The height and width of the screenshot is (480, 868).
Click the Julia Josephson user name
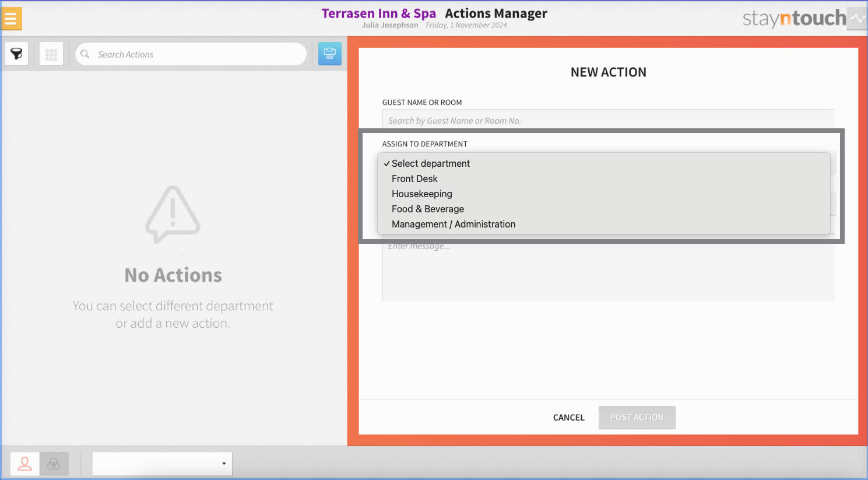tap(389, 25)
